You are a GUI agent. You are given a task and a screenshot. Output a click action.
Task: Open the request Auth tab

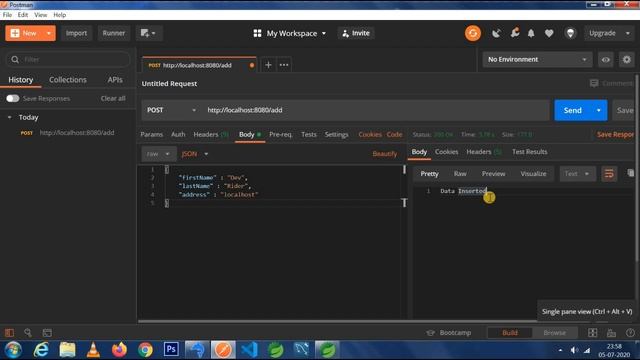(x=178, y=134)
